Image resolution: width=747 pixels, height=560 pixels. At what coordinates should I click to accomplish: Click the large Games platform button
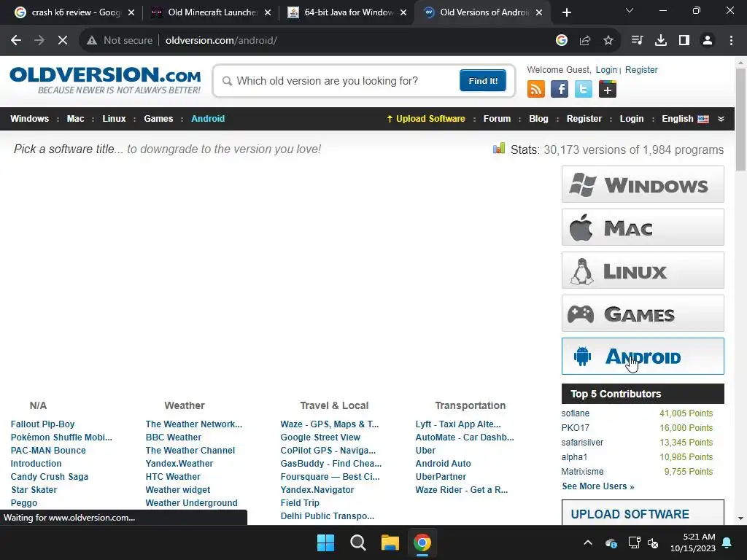click(x=643, y=314)
